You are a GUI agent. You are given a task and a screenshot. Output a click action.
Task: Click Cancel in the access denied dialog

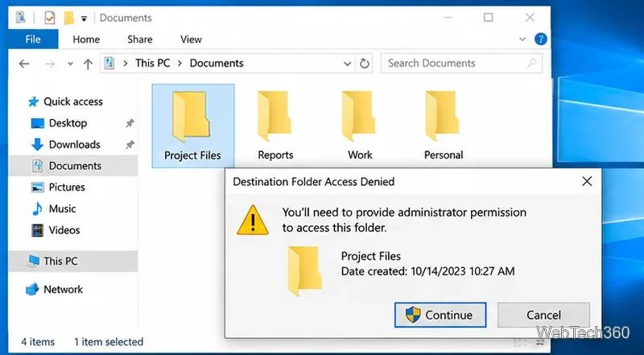[x=543, y=315]
